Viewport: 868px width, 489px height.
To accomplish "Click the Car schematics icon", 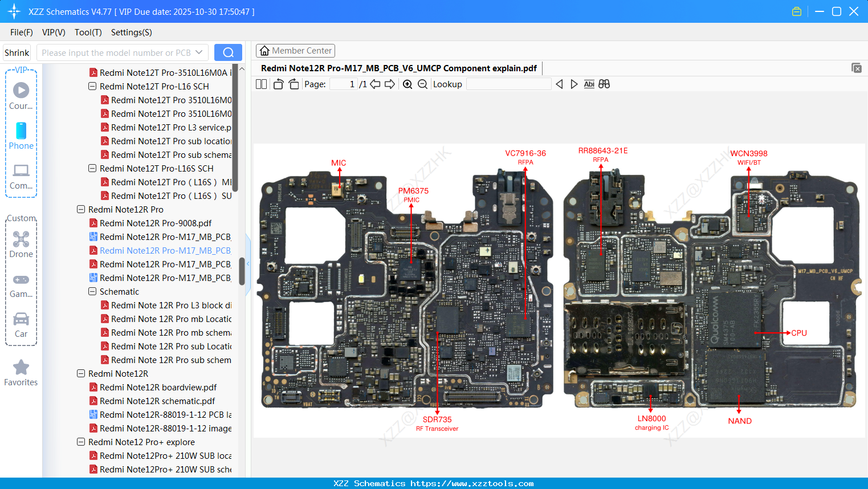I will pos(21,319).
